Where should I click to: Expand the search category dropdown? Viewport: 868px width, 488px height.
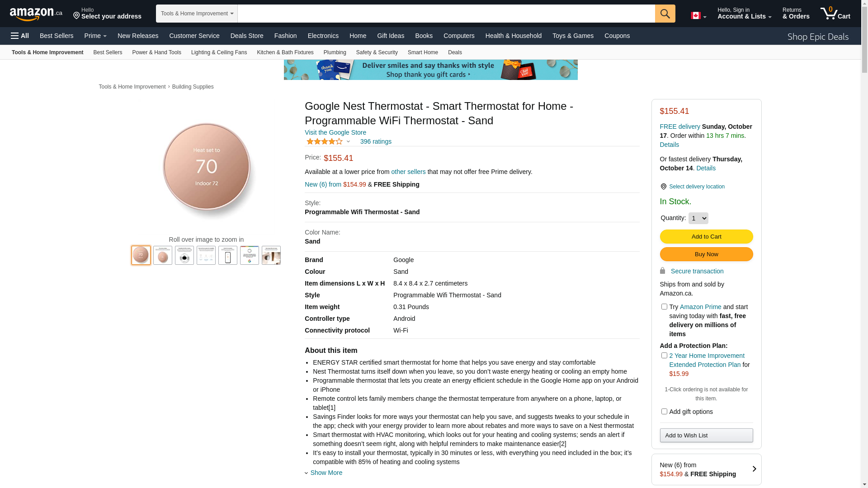click(x=197, y=14)
